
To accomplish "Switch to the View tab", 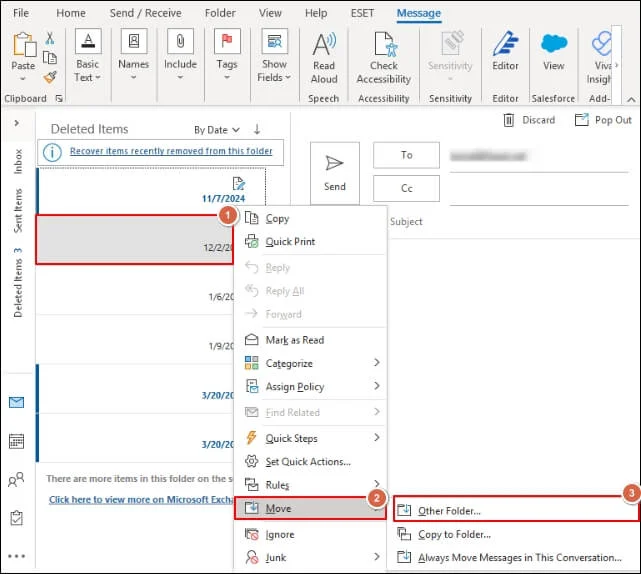I will [270, 13].
